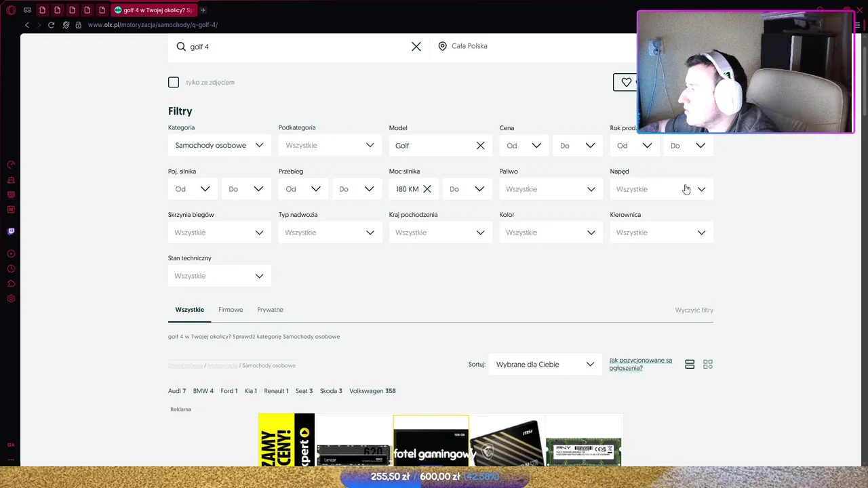Switch results to list view
868x488 pixels.
pyautogui.click(x=690, y=364)
